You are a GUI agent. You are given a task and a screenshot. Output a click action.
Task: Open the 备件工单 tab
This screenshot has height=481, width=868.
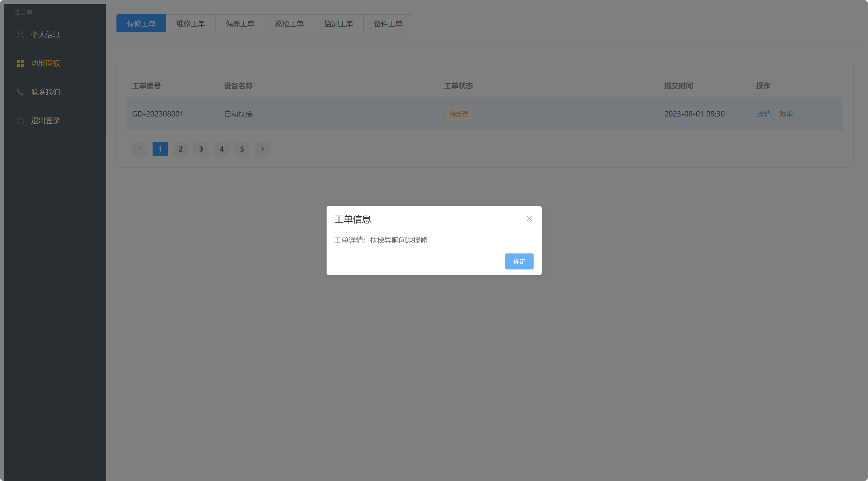coord(388,24)
